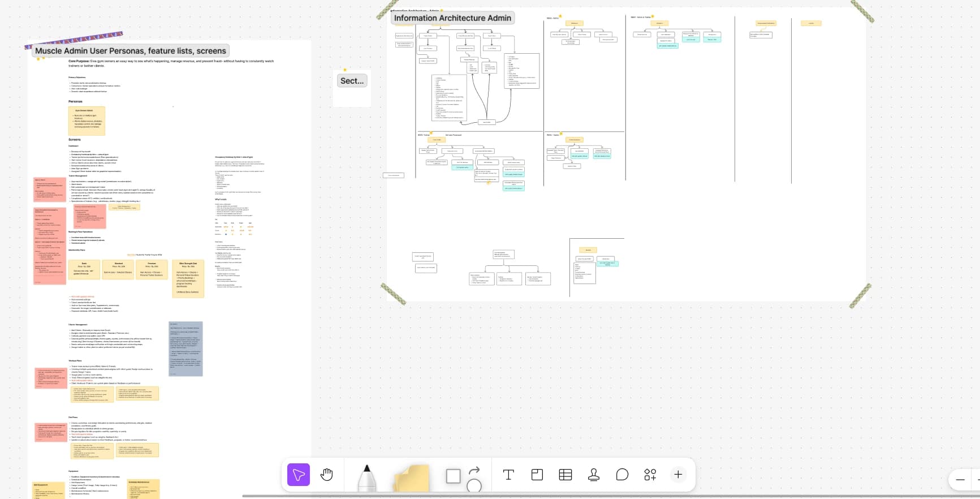Activate the Text tool

tap(508, 475)
